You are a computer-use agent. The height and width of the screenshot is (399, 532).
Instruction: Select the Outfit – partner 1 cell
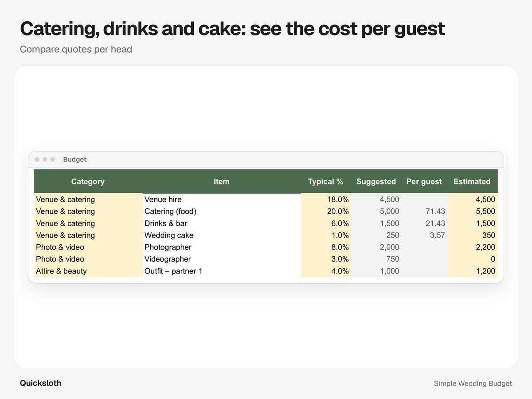pyautogui.click(x=222, y=271)
